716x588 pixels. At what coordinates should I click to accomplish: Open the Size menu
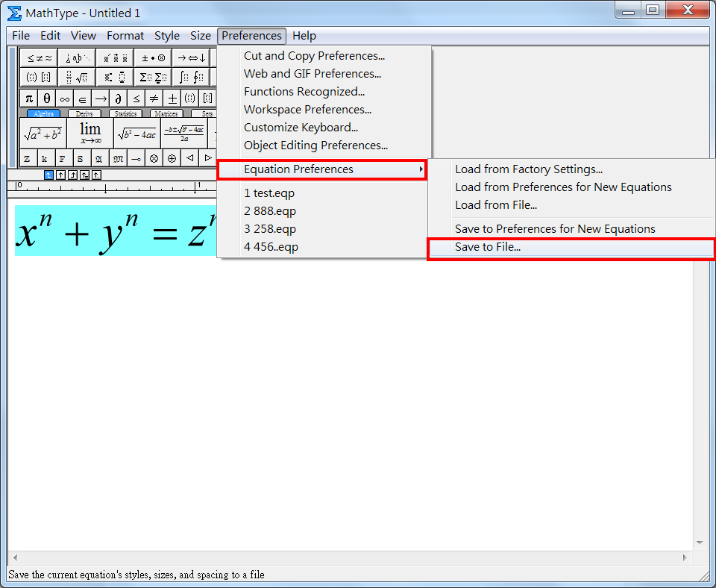click(x=201, y=36)
